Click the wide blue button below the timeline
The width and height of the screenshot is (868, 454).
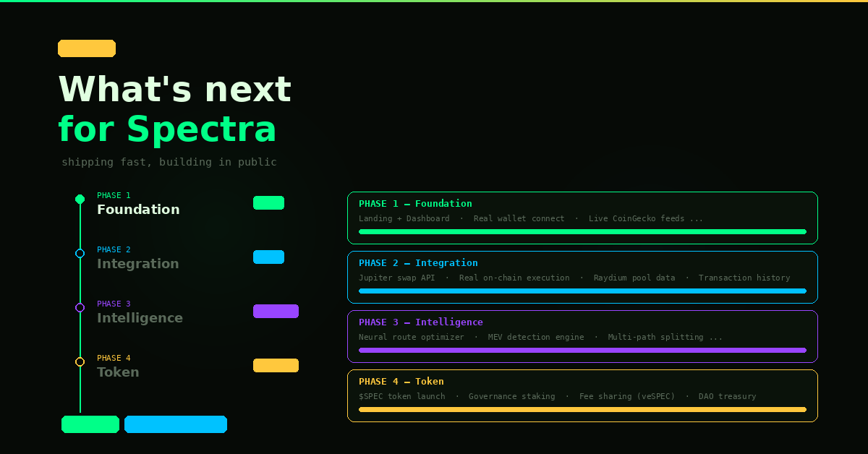click(x=176, y=424)
